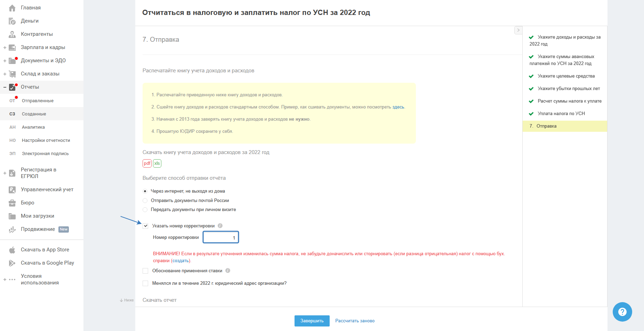This screenshot has width=644, height=331.
Task: Download the KUDIR book as XLS
Action: coord(157,163)
